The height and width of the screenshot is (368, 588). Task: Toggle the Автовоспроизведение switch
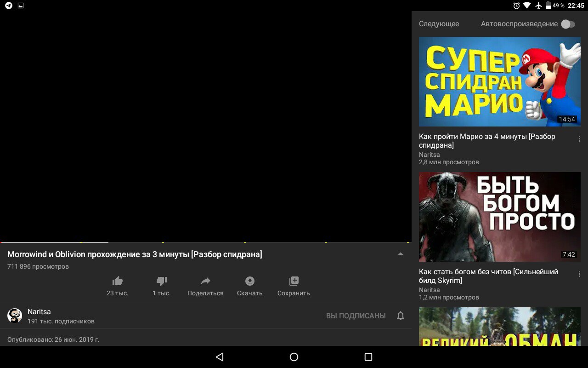coord(568,24)
